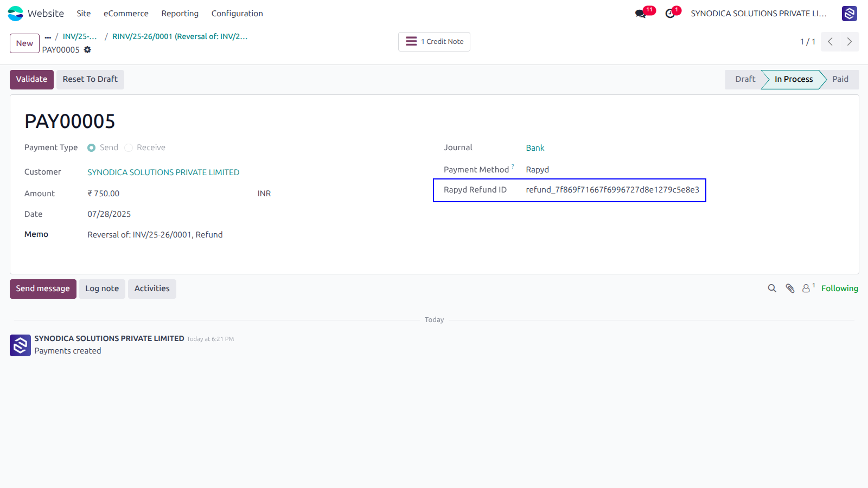
Task: Open the Activities button in chatter
Action: 152,289
